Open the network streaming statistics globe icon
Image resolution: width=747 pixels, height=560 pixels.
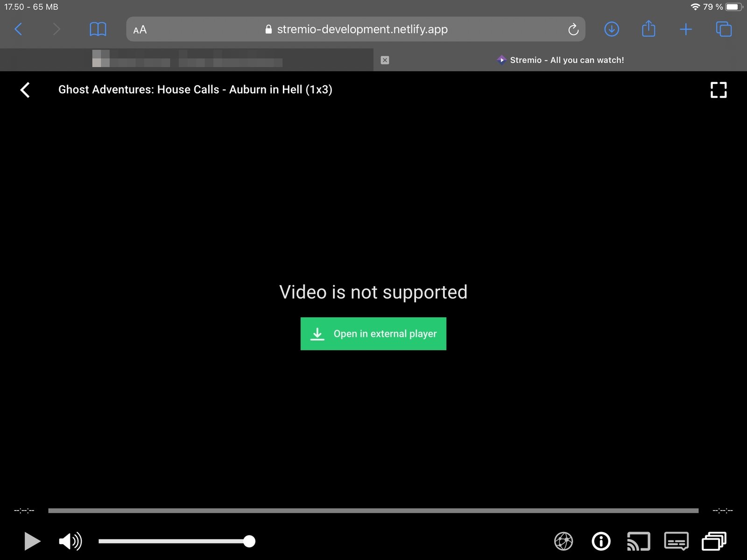click(563, 541)
